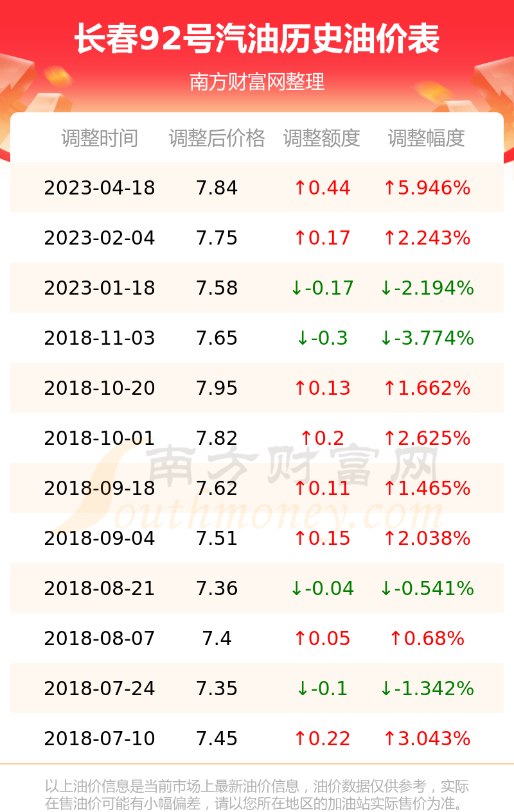Select the 7.95 price on 2018-10-20
The height and width of the screenshot is (812, 514).
[217, 388]
